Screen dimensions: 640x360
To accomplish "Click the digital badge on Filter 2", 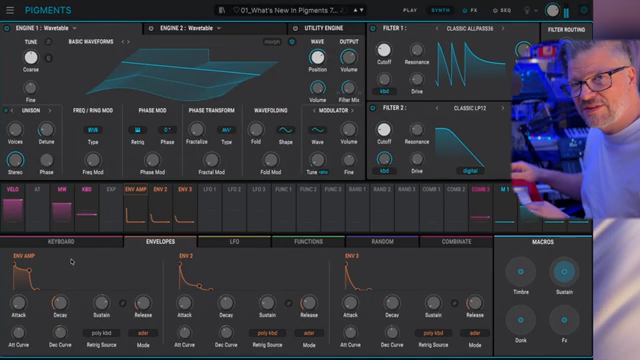I will click(470, 171).
